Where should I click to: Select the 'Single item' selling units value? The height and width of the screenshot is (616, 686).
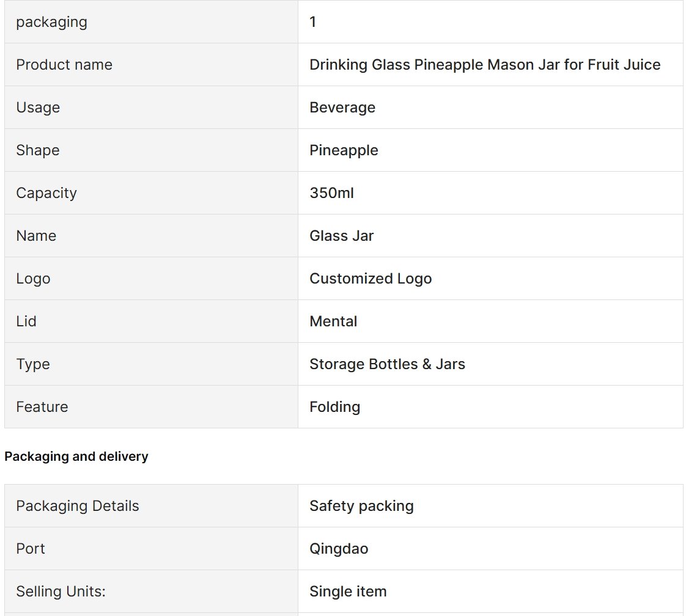click(x=348, y=592)
